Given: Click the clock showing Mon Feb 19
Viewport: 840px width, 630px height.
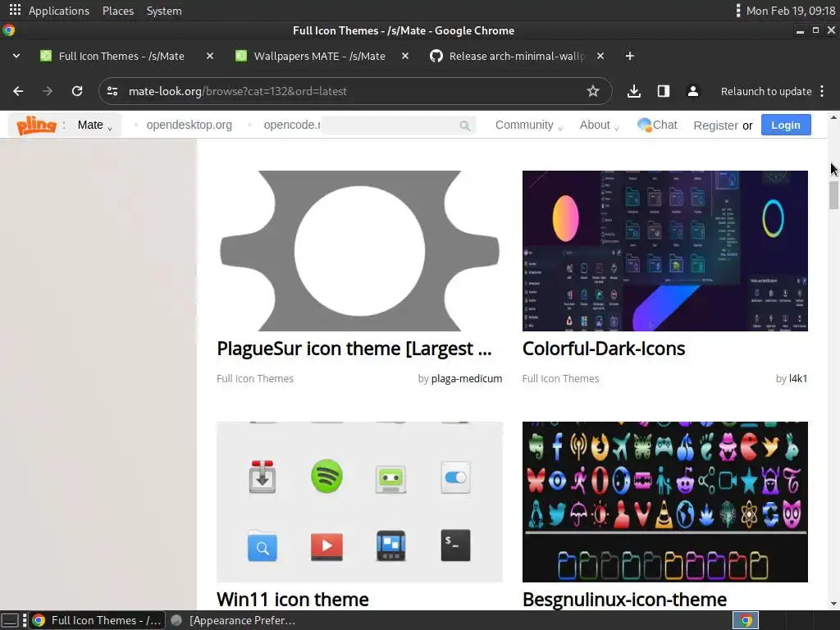Looking at the screenshot, I should pyautogui.click(x=791, y=11).
